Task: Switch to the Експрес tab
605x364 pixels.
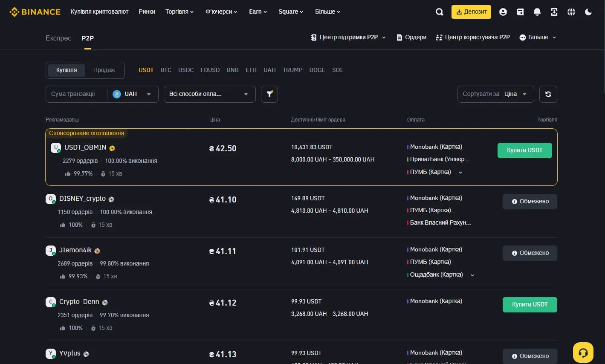Action: (58, 38)
